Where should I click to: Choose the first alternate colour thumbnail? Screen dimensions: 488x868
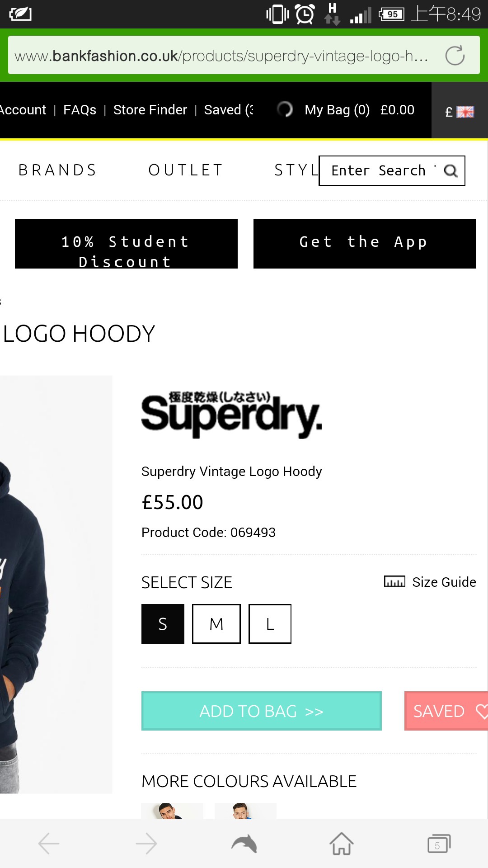[172, 811]
